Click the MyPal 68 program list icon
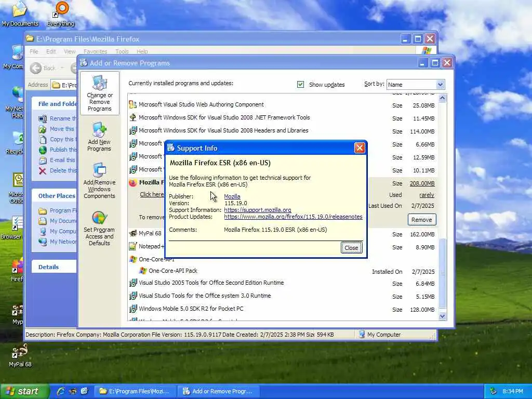 click(132, 233)
